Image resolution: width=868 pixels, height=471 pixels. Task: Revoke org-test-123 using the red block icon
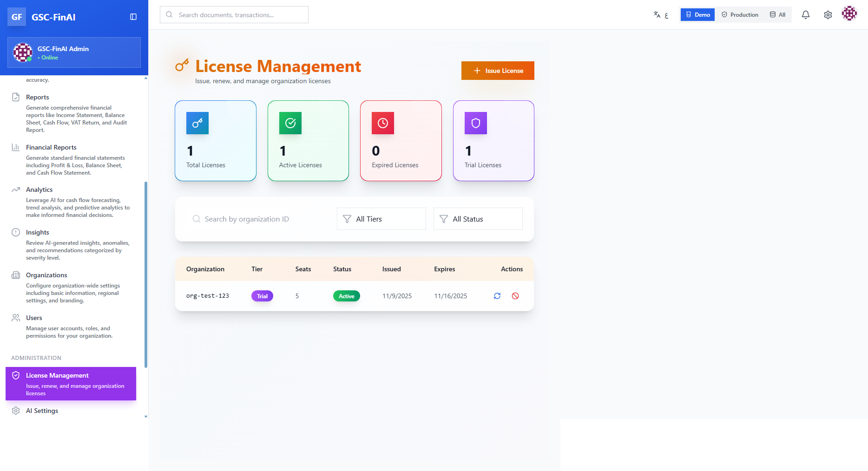click(x=515, y=296)
